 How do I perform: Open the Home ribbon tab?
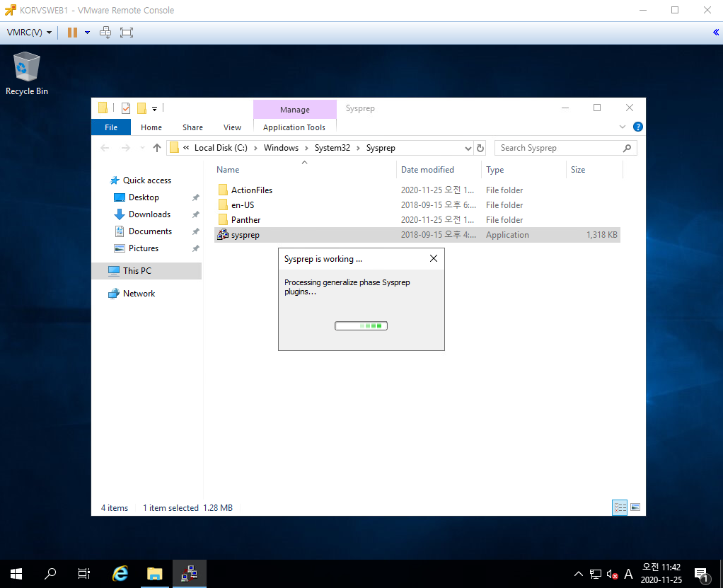(151, 127)
